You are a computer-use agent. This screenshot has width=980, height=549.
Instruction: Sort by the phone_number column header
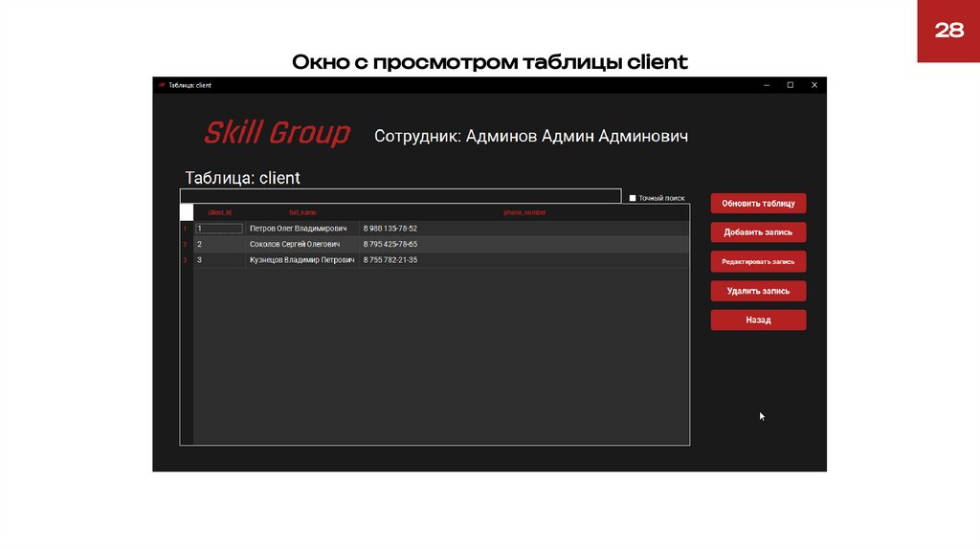click(x=524, y=212)
